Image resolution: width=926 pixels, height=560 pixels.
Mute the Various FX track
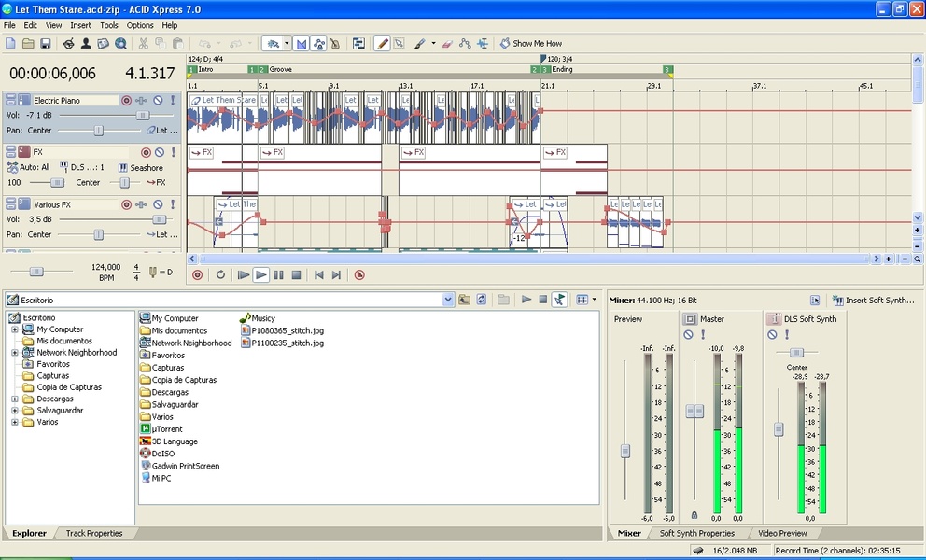[158, 204]
